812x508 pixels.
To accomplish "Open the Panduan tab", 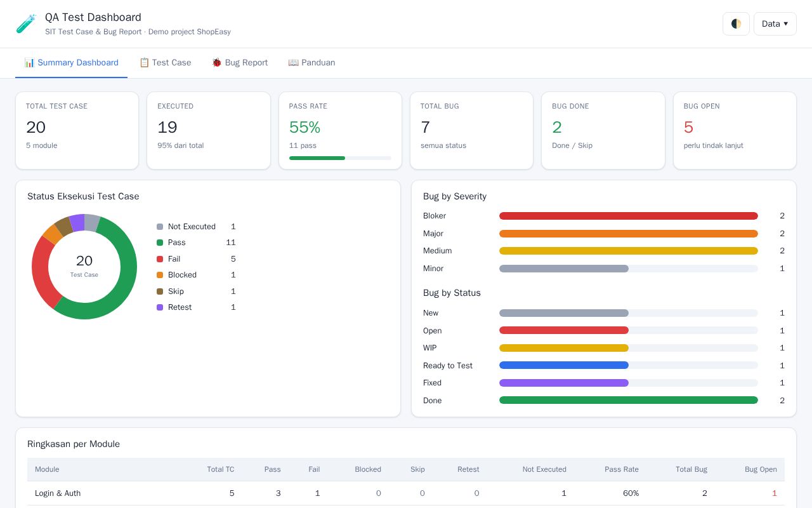I will tap(311, 62).
